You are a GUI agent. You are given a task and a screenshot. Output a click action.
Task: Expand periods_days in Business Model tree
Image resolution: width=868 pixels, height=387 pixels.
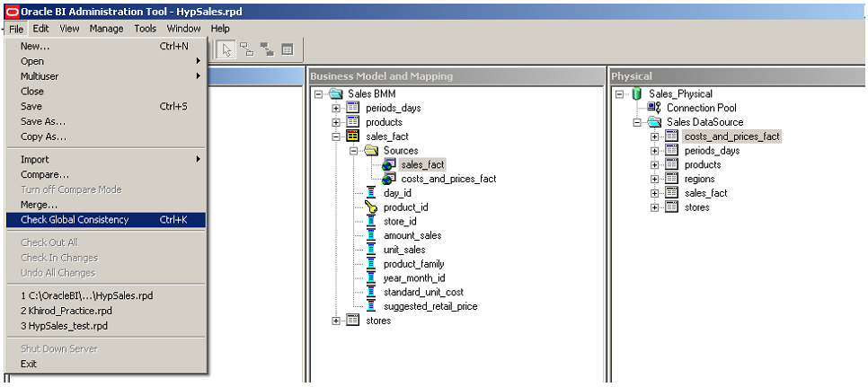pos(335,109)
